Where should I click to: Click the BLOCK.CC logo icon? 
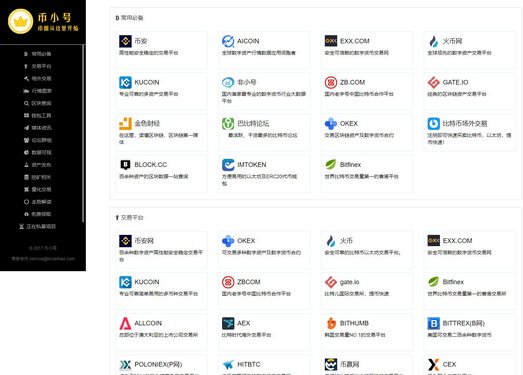(125, 165)
